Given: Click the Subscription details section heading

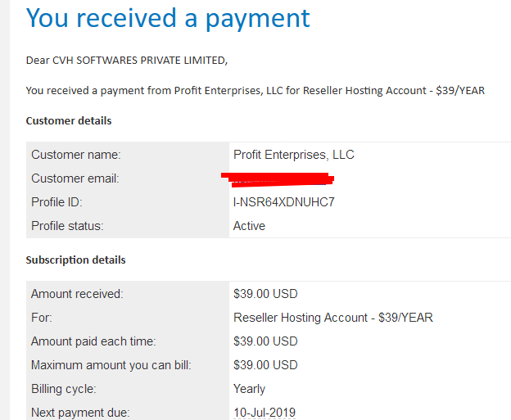Looking at the screenshot, I should coord(75,260).
